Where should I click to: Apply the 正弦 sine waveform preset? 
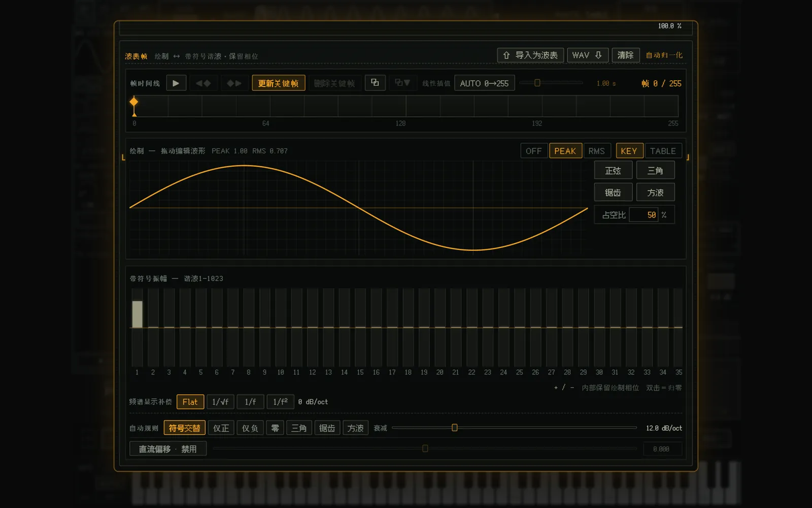(613, 170)
